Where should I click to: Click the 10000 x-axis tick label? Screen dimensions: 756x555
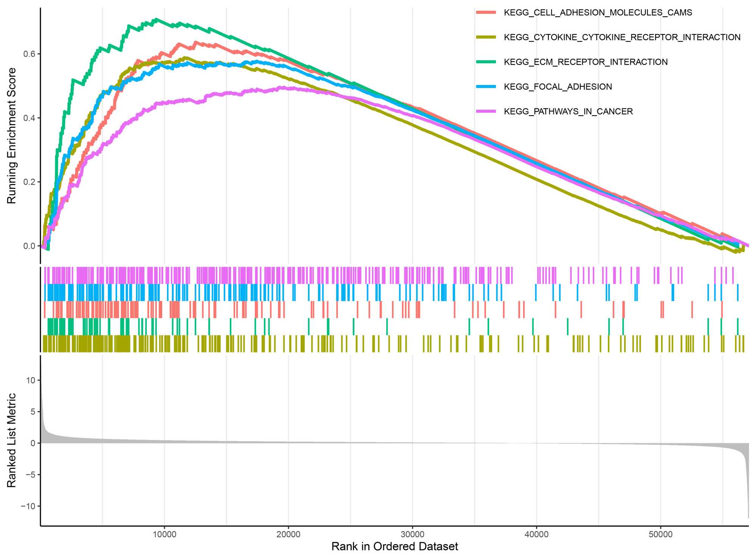164,534
